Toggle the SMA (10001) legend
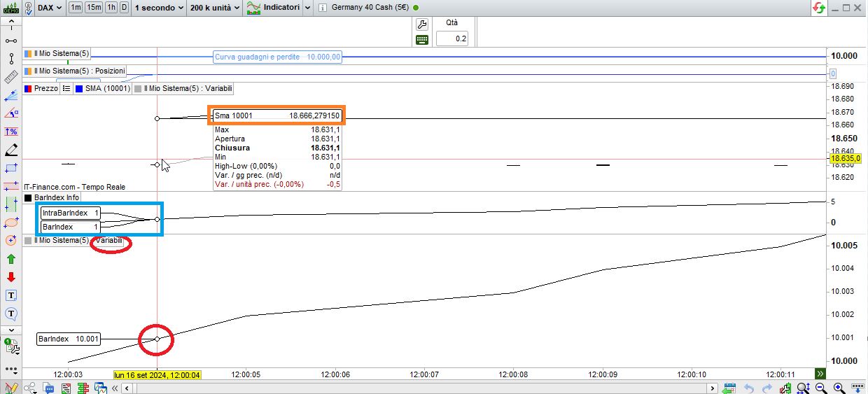Screen dimensions: 868x394 point(103,89)
